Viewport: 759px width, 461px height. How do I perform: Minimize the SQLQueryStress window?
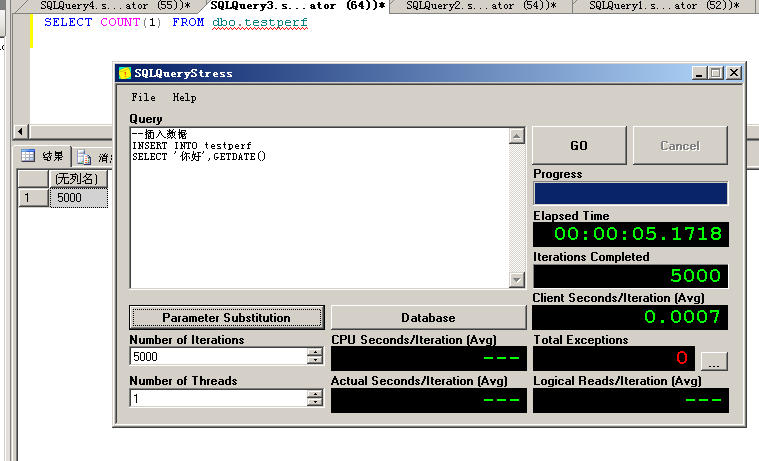(x=698, y=73)
